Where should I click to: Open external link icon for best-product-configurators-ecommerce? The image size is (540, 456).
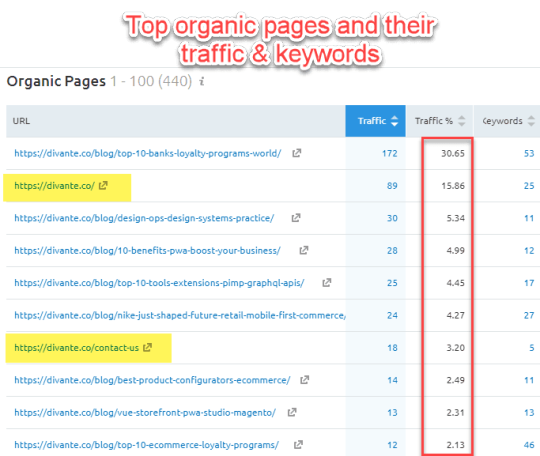304,380
